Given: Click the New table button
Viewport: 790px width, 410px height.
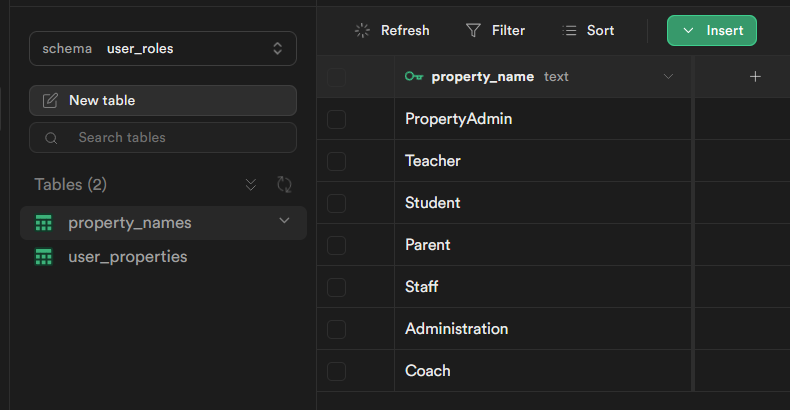Looking at the screenshot, I should (x=163, y=100).
